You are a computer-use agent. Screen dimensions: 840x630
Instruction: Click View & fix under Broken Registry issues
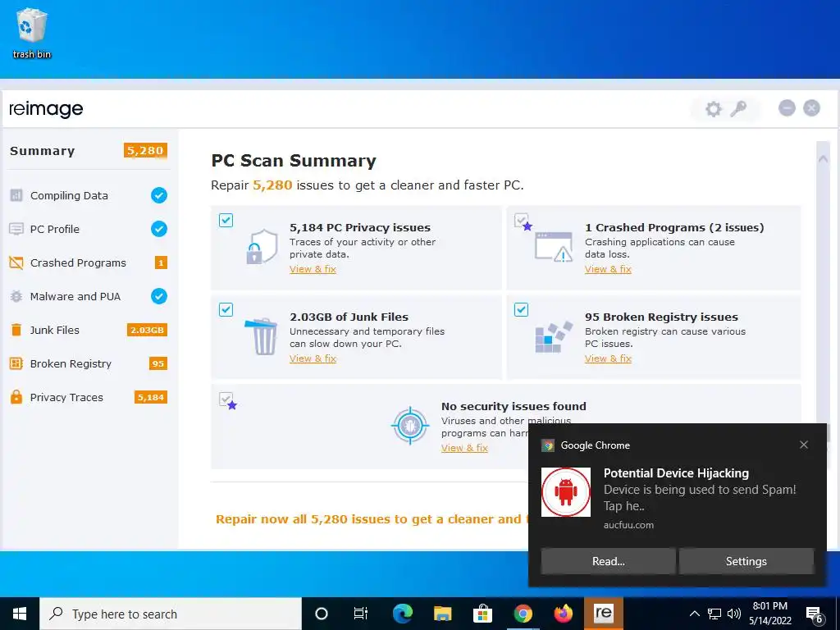click(608, 358)
